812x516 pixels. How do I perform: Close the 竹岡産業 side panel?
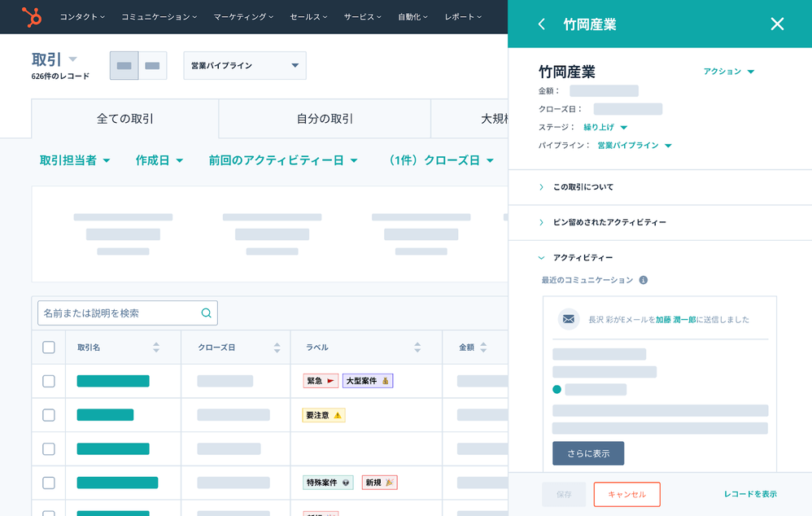(777, 24)
